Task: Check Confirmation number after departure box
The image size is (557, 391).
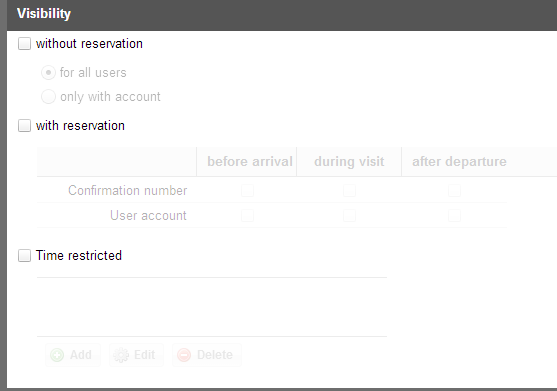Action: [454, 190]
